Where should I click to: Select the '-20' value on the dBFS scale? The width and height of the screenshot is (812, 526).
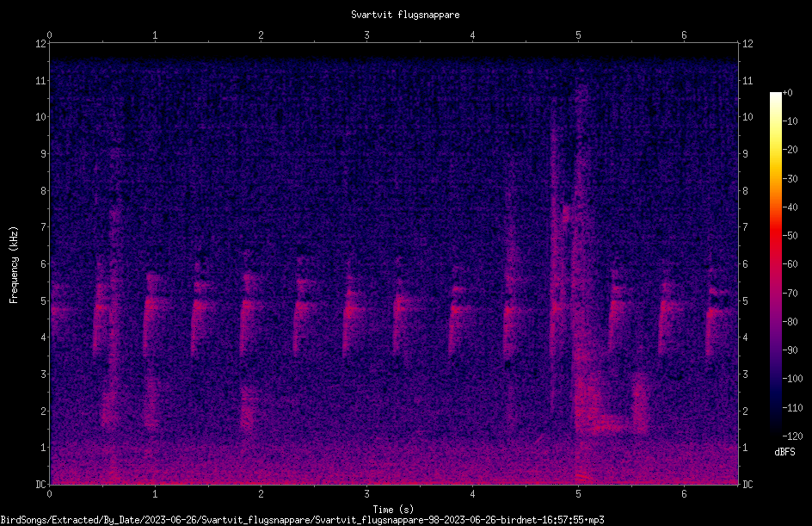point(790,150)
